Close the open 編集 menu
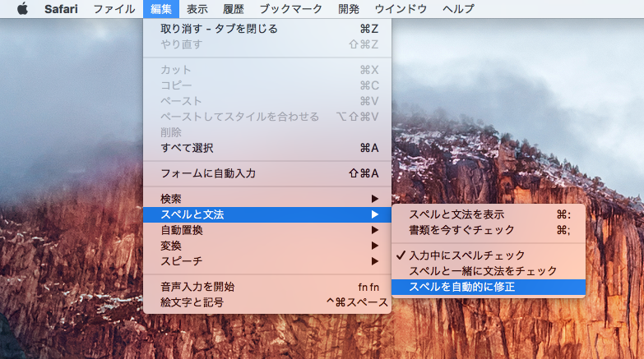The height and width of the screenshot is (359, 644). tap(161, 8)
